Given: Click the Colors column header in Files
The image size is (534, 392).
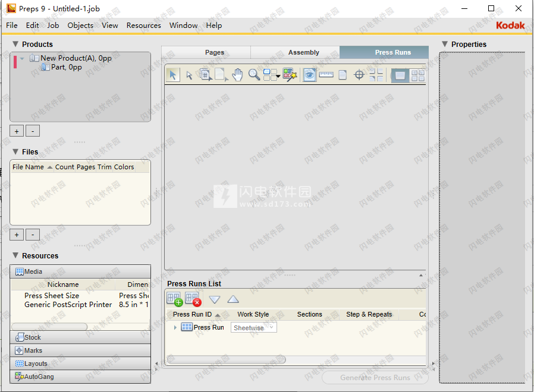Looking at the screenshot, I should click(124, 167).
